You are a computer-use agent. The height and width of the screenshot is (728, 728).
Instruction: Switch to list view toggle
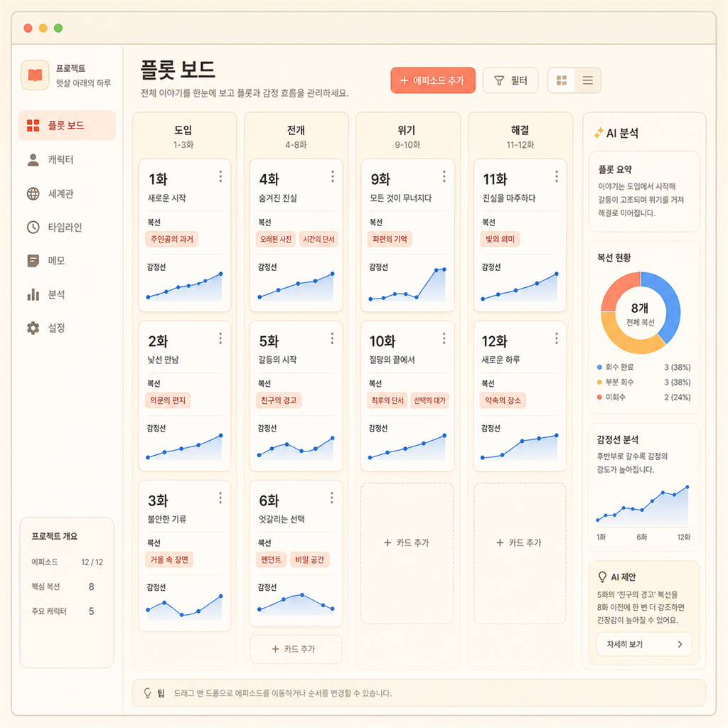pos(587,80)
